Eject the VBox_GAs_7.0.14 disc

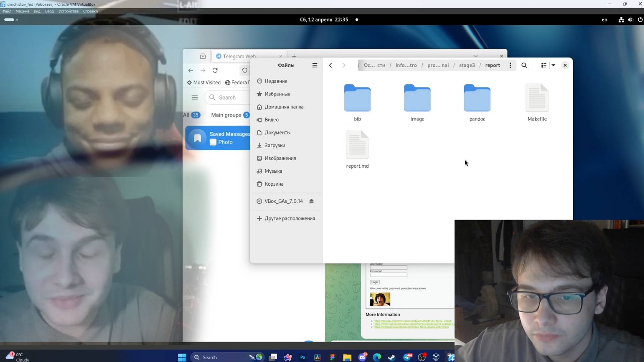click(311, 201)
